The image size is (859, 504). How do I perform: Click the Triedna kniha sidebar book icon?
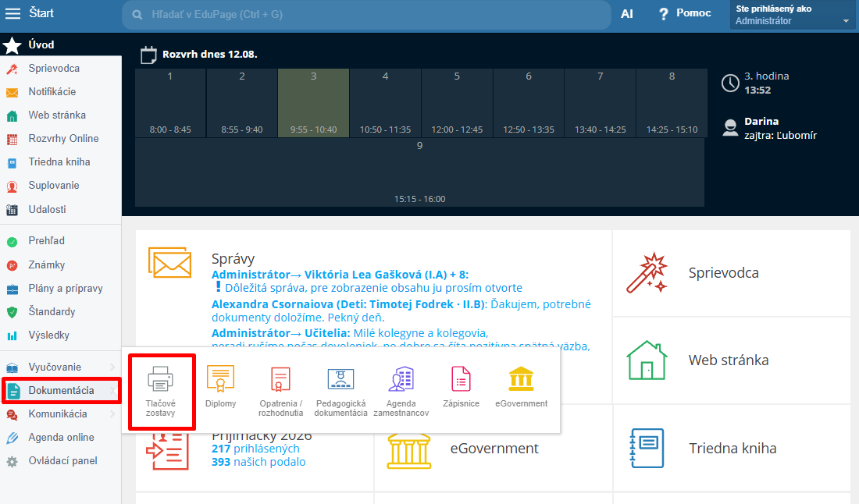[x=12, y=162]
